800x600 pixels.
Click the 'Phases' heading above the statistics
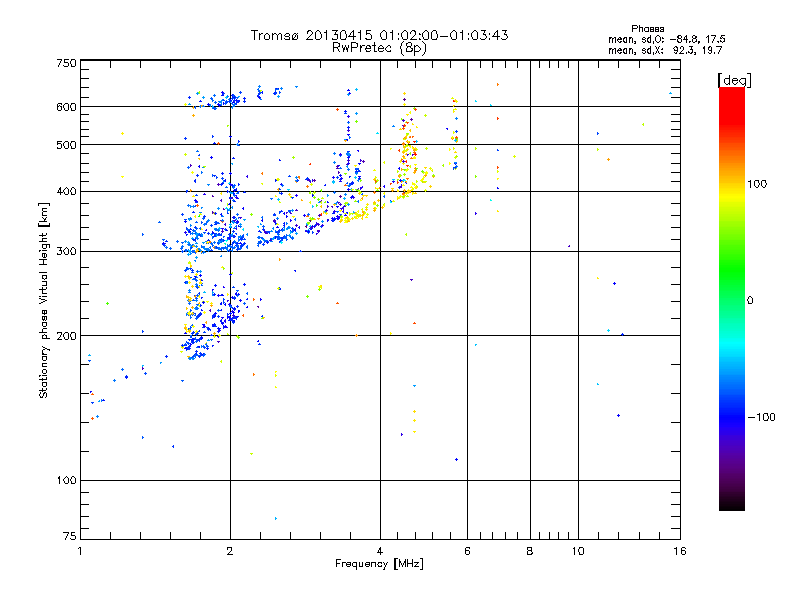pyautogui.click(x=647, y=29)
